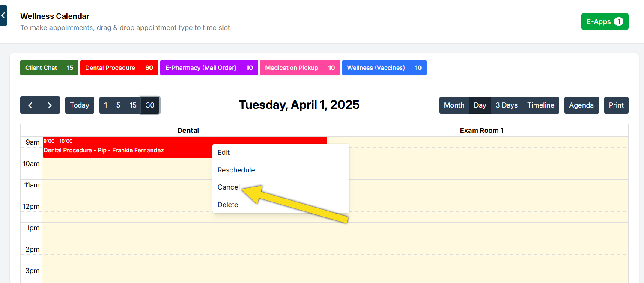Select 5 minute slot interval

pos(118,105)
